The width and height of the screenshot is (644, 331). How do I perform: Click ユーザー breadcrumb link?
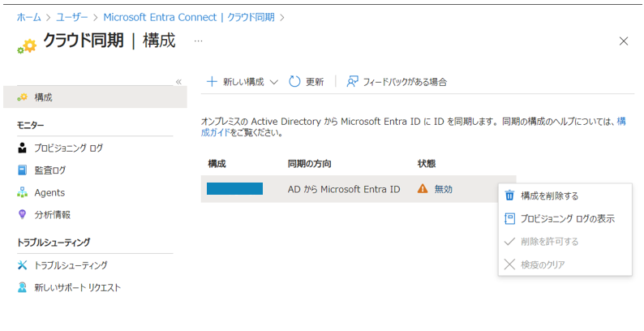click(x=72, y=17)
